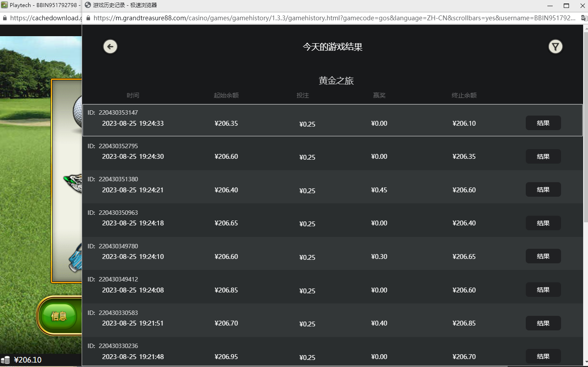Image resolution: width=588 pixels, height=367 pixels.
Task: Click timestamp 2023-08-25 19:24:18
Action: [133, 223]
